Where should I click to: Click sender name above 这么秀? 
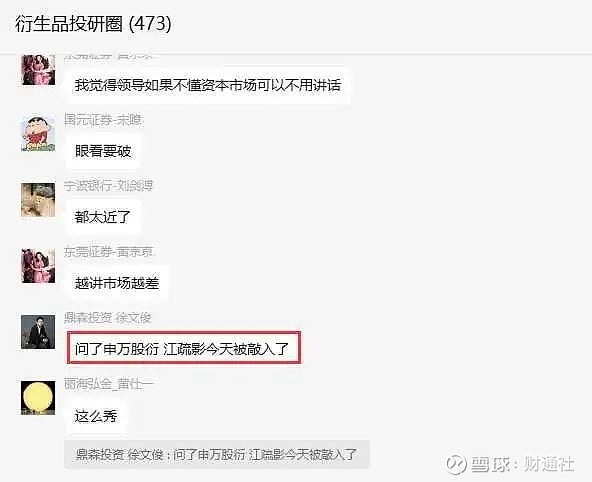(109, 384)
